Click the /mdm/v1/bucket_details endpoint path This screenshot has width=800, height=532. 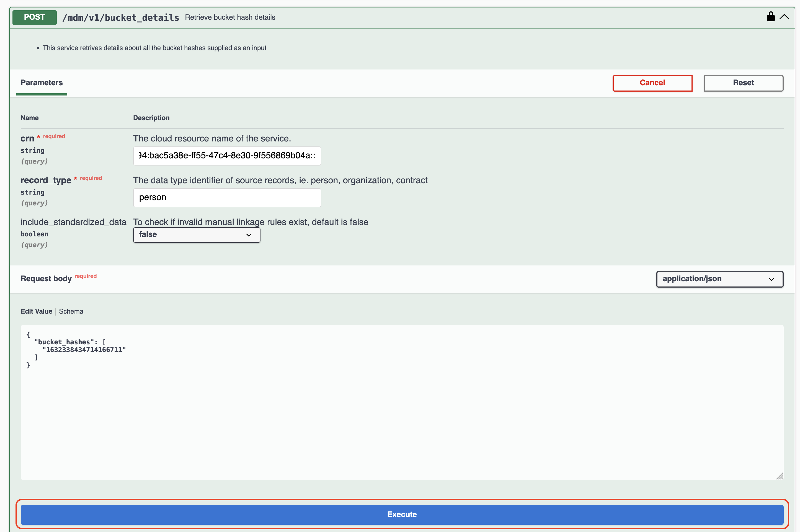[x=120, y=18]
